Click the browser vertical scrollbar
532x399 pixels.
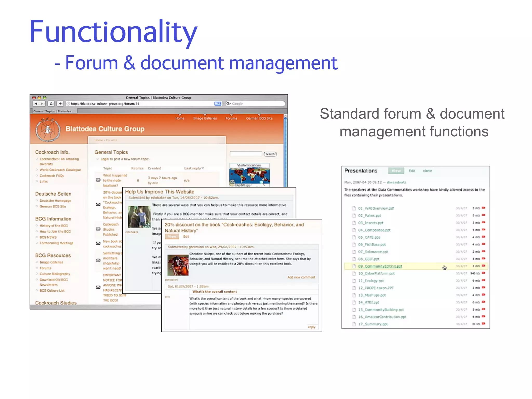[x=285, y=151]
